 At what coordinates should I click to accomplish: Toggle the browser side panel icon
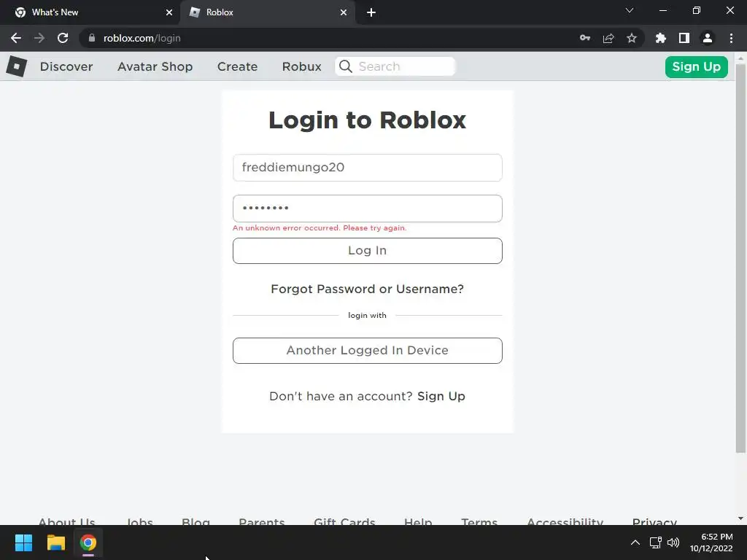[x=684, y=38]
